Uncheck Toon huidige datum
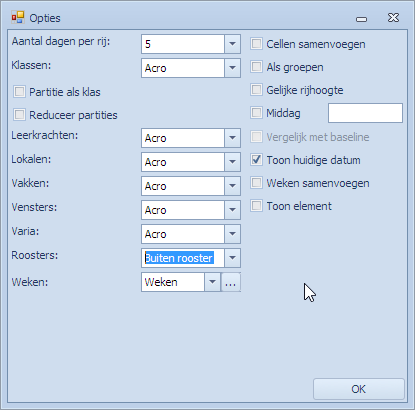Viewport: 415px width, 410px height. [x=256, y=160]
